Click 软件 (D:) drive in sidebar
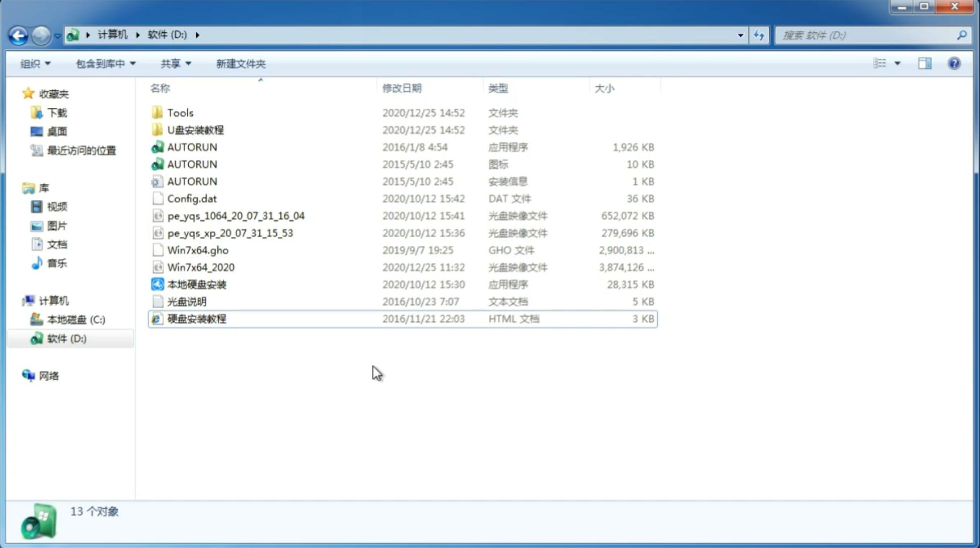The image size is (980, 548). pos(66,338)
